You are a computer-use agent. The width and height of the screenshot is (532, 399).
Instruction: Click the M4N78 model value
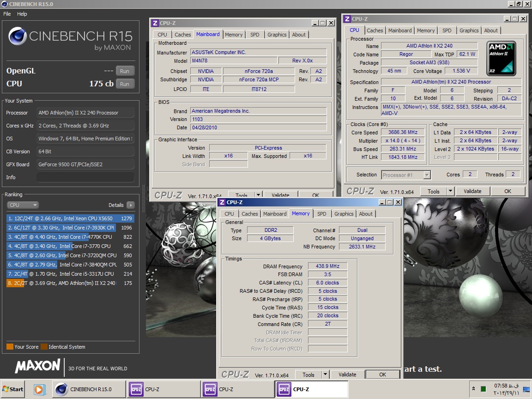pyautogui.click(x=233, y=61)
